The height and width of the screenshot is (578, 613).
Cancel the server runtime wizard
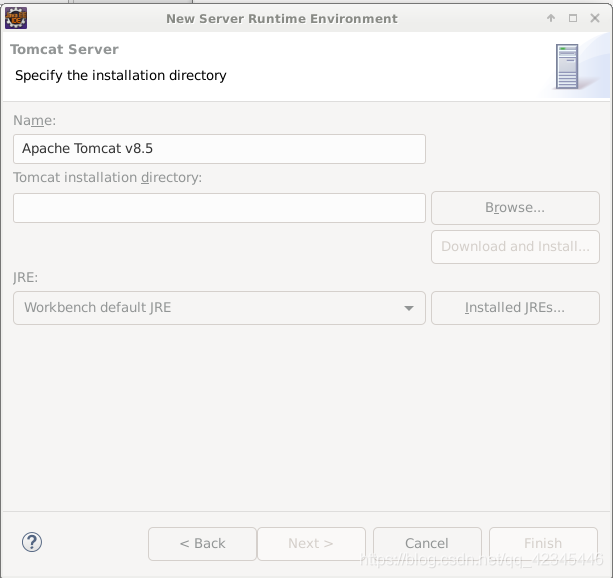pyautogui.click(x=427, y=544)
